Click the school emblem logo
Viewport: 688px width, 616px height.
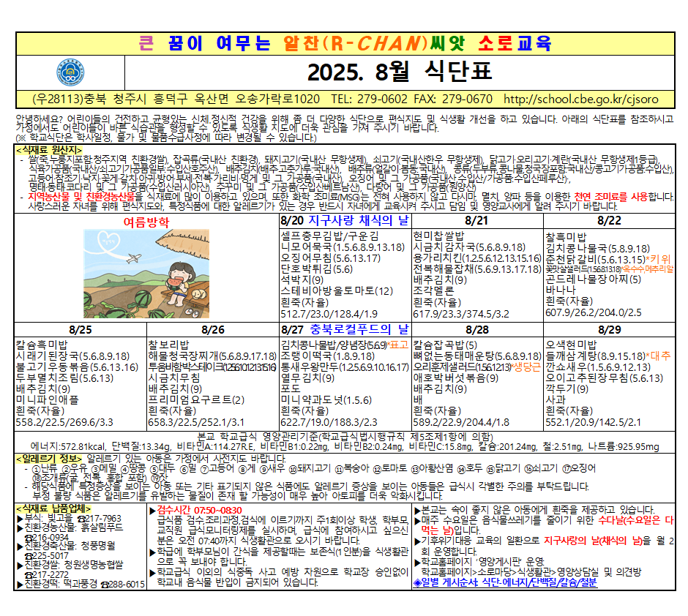71,72
